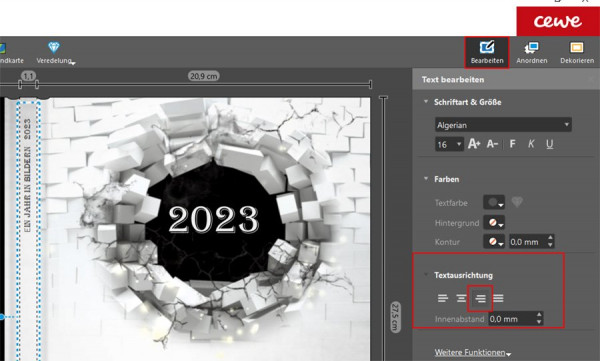Align text to the left
The width and height of the screenshot is (600, 361).
443,298
